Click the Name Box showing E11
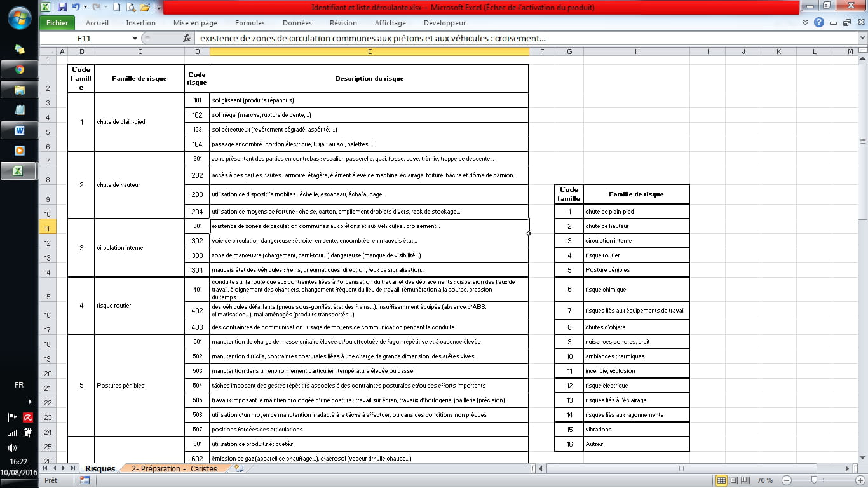This screenshot has width=868, height=488. [x=85, y=39]
